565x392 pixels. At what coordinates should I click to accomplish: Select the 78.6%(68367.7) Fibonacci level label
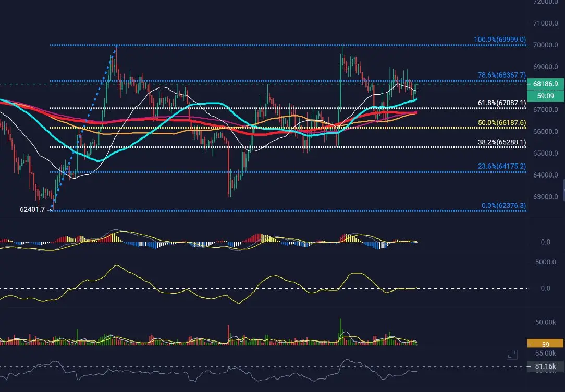pyautogui.click(x=501, y=75)
